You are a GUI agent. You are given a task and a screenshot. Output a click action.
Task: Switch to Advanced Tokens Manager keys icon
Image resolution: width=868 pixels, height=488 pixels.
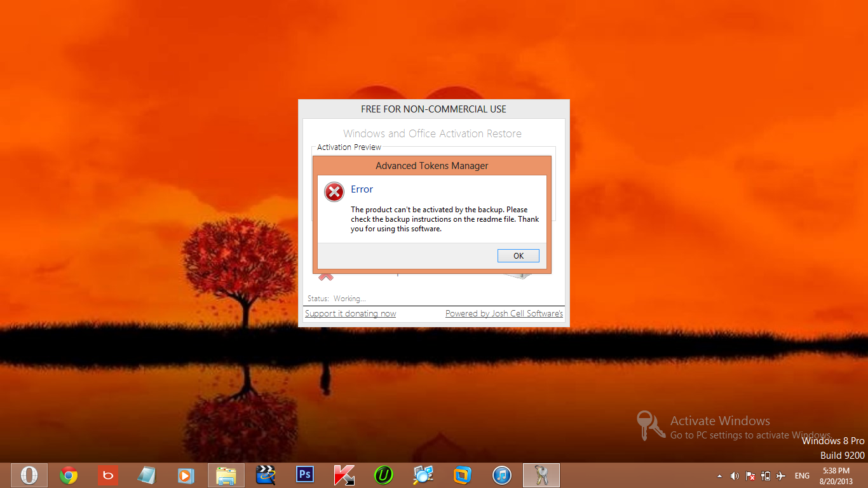tap(541, 475)
